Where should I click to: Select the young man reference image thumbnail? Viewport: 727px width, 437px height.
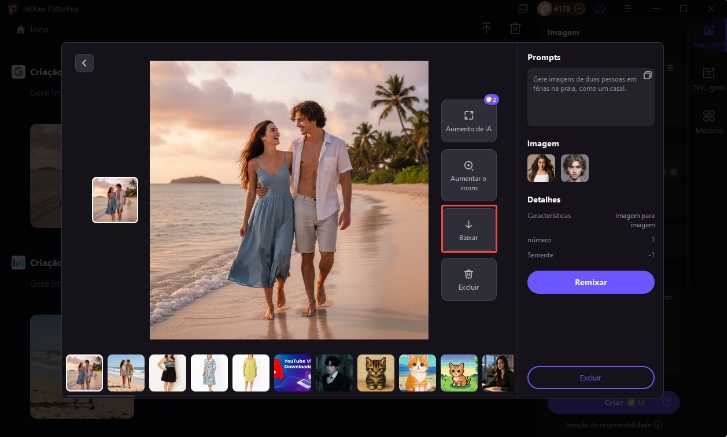[x=575, y=168]
